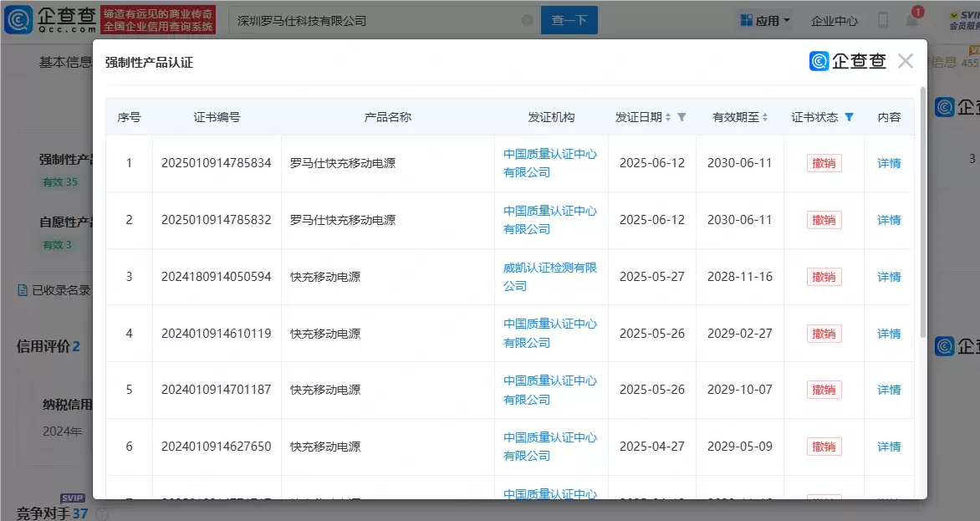The width and height of the screenshot is (980, 521).
Task: Open 企业中心 in the top navigation
Action: coord(835,21)
